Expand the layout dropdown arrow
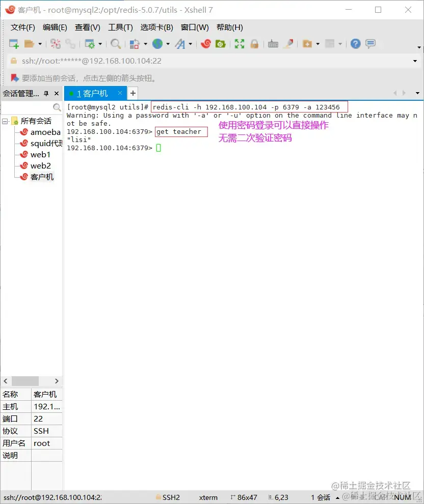424x504 pixels. [340, 44]
